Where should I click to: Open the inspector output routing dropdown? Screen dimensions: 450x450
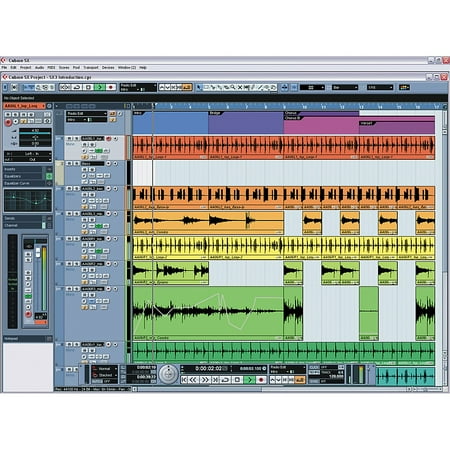[28, 160]
